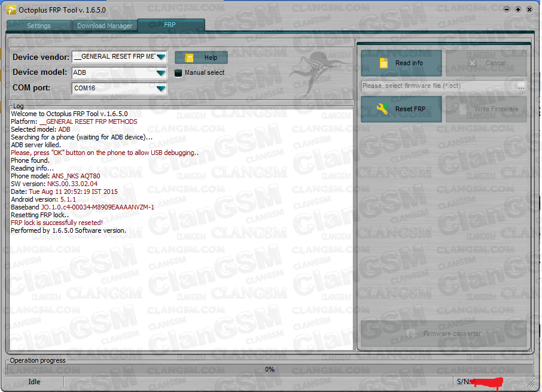Click the yellow Help icon
The height and width of the screenshot is (392, 542).
(x=188, y=57)
